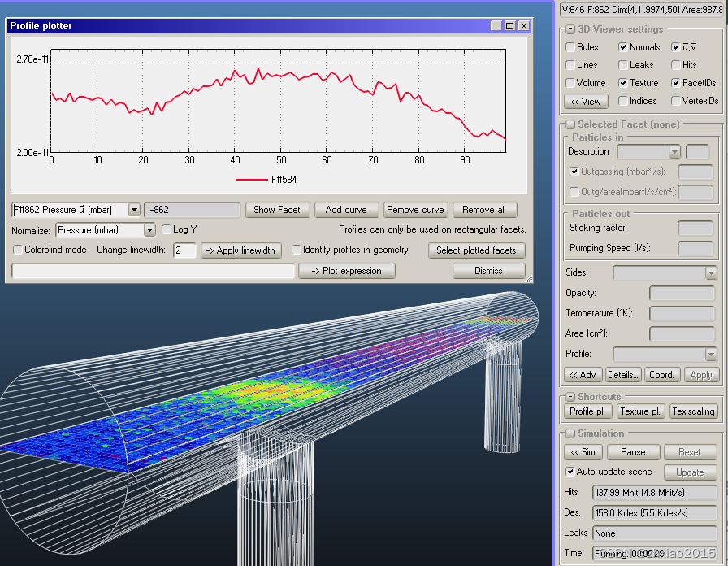Maximize the Profile plotter window
Screen dimensions: 728x566
(509, 26)
